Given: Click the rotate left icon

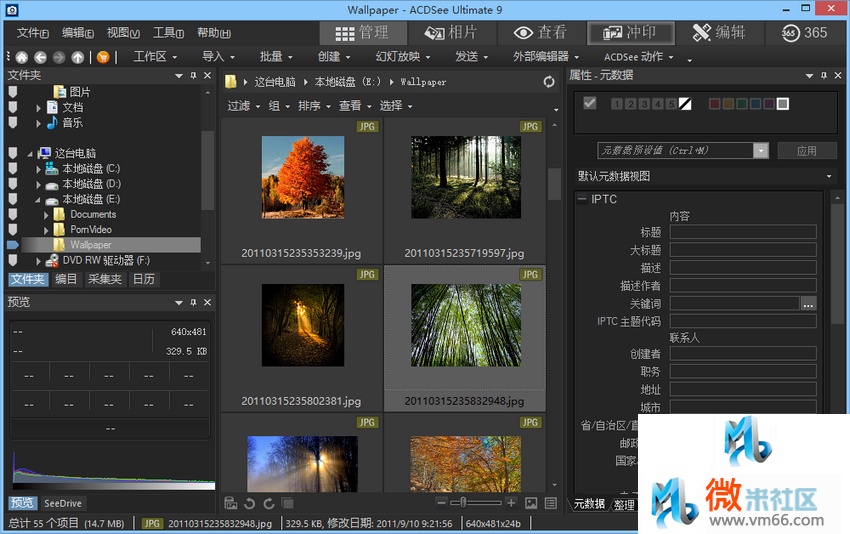Looking at the screenshot, I should tap(249, 504).
